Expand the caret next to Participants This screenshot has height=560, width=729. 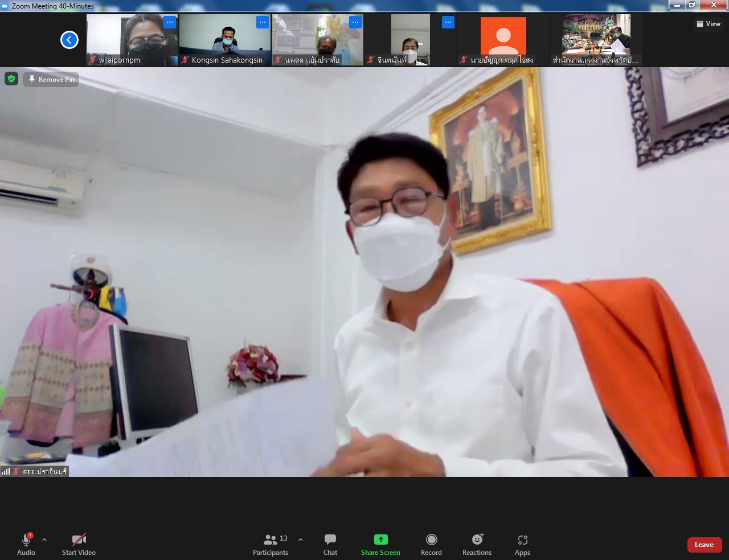click(x=301, y=540)
